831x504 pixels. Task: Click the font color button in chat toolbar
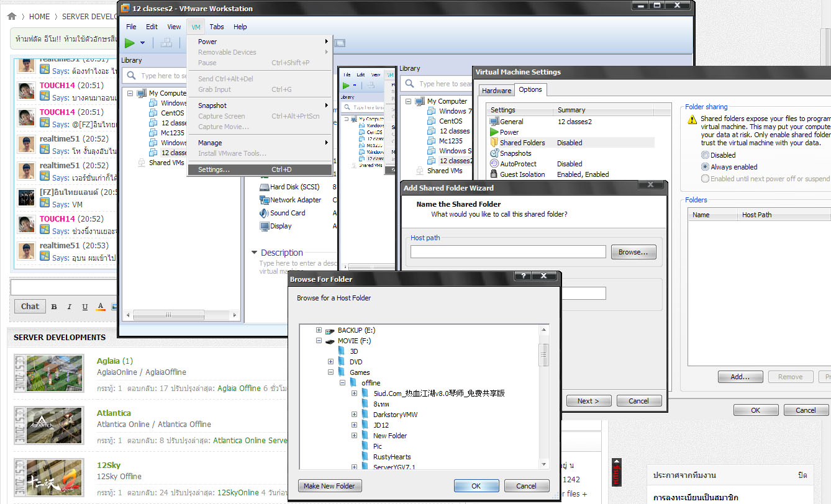click(100, 307)
